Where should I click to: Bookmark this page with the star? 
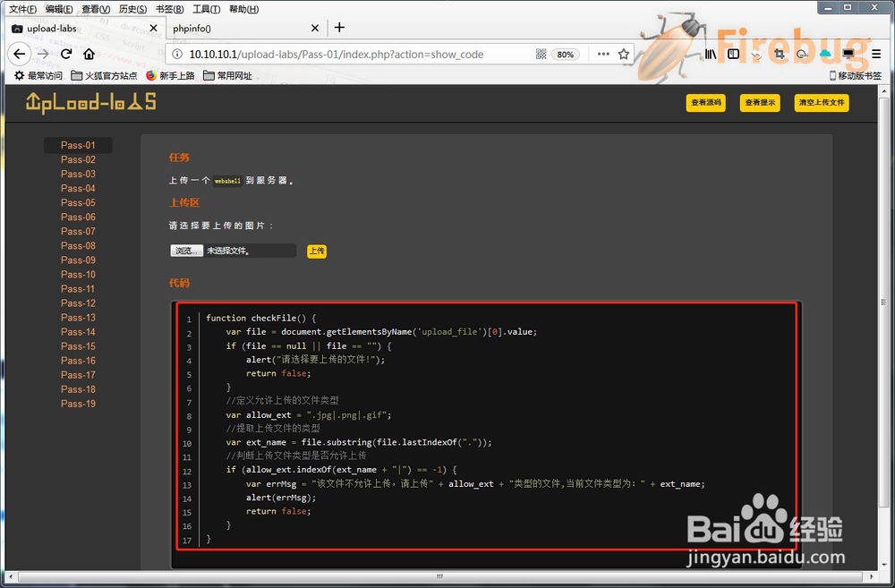pyautogui.click(x=623, y=55)
